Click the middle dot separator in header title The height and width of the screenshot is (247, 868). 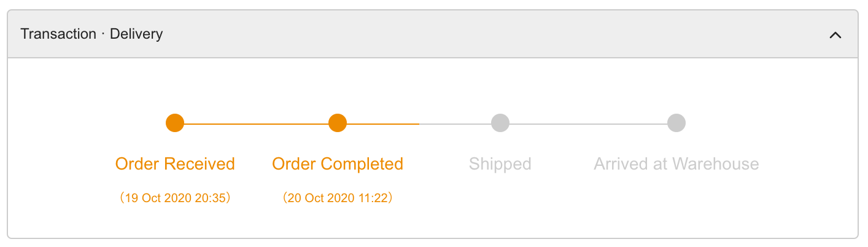click(103, 34)
